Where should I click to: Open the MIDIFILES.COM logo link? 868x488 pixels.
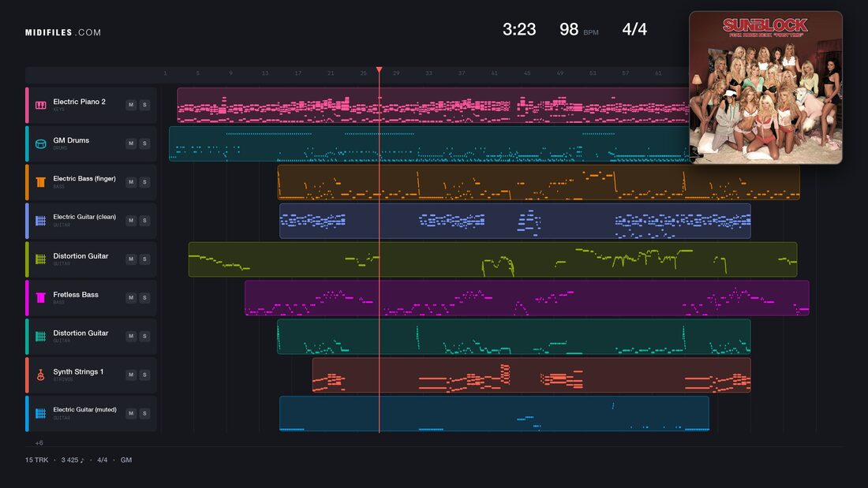coord(63,32)
